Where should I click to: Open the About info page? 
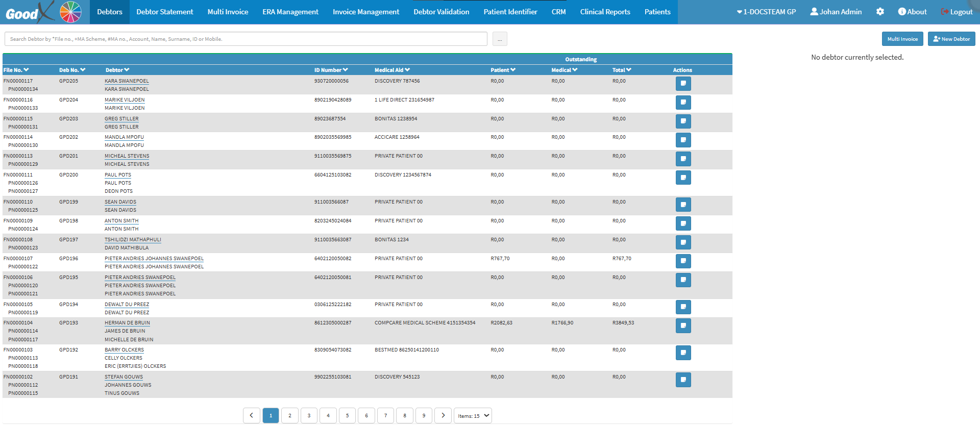(x=912, y=12)
